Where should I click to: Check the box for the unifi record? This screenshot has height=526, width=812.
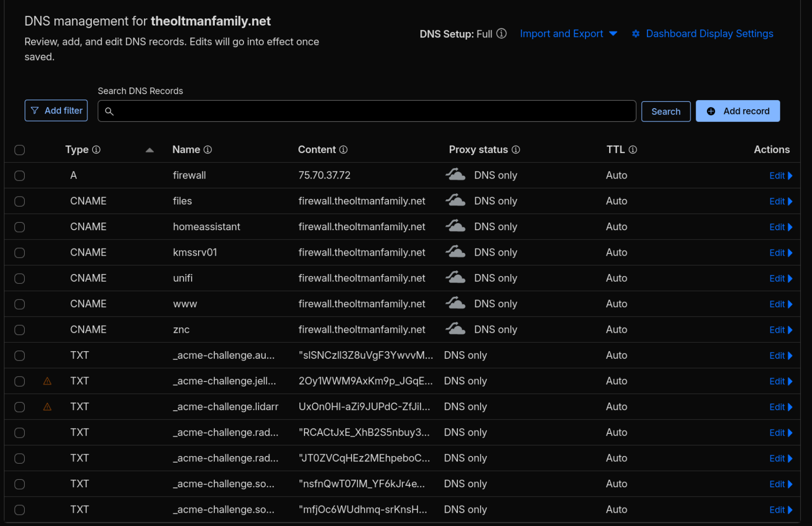19,279
